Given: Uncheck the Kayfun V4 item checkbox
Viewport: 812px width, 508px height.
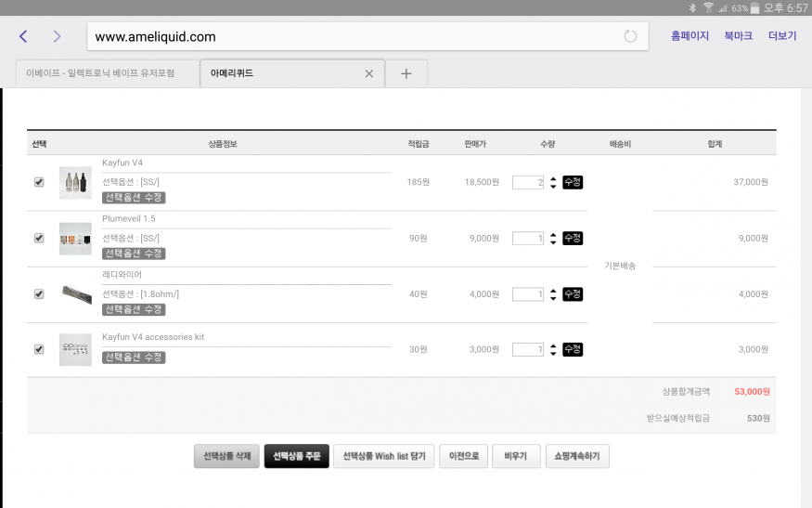Looking at the screenshot, I should [x=39, y=183].
